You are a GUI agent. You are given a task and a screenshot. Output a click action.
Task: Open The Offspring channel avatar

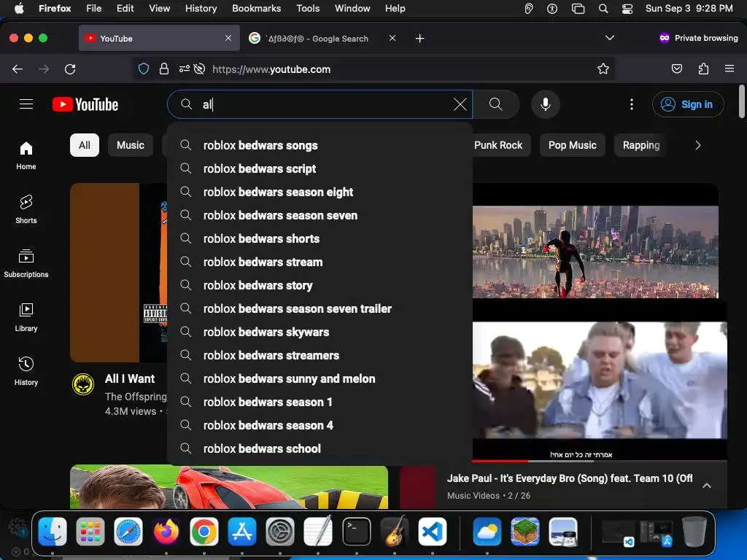coord(83,384)
